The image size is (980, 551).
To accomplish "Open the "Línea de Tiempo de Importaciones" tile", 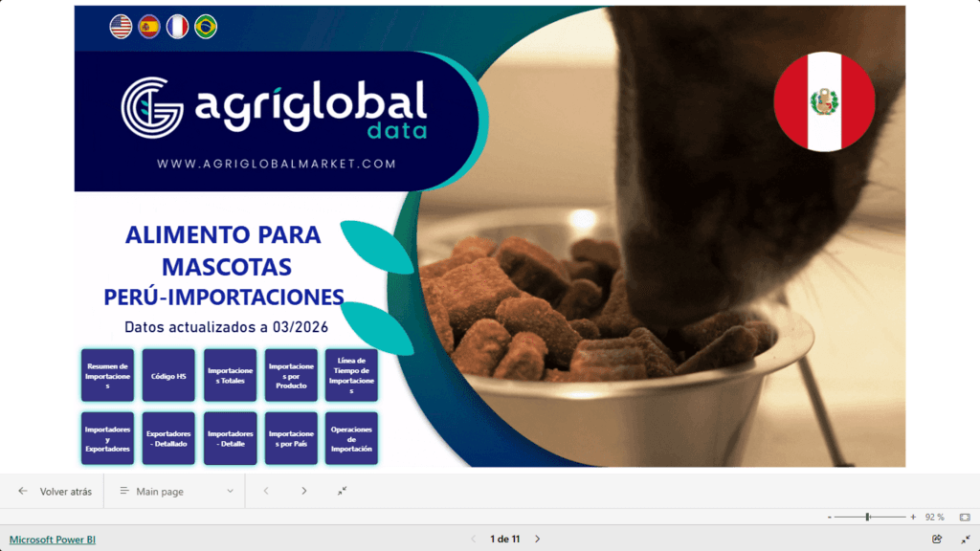I will tap(352, 374).
